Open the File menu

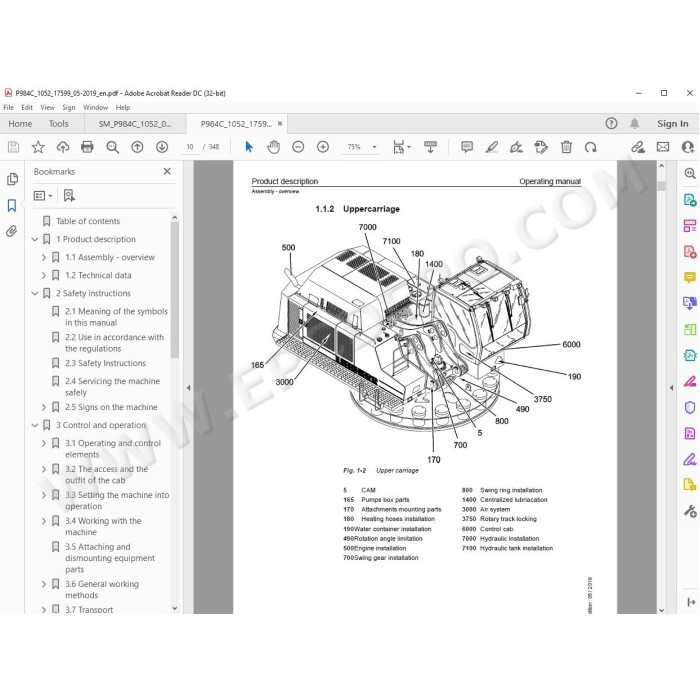click(x=8, y=108)
